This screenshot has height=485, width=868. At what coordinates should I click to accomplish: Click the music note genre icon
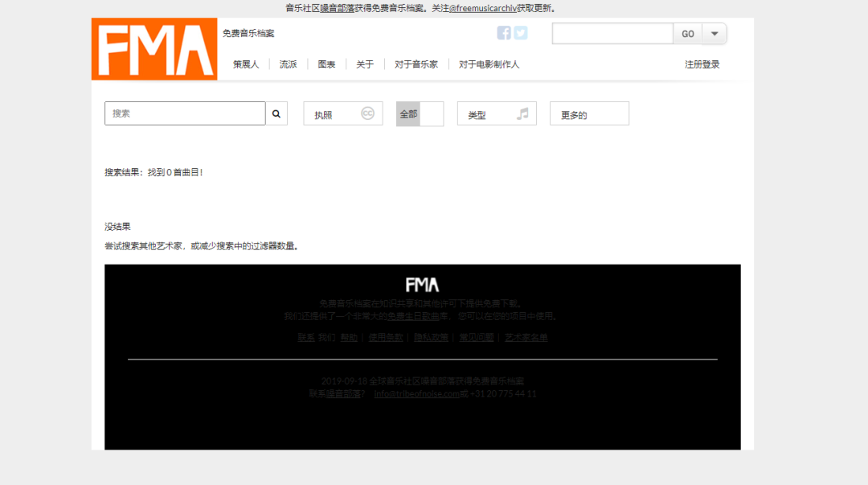[x=522, y=114]
